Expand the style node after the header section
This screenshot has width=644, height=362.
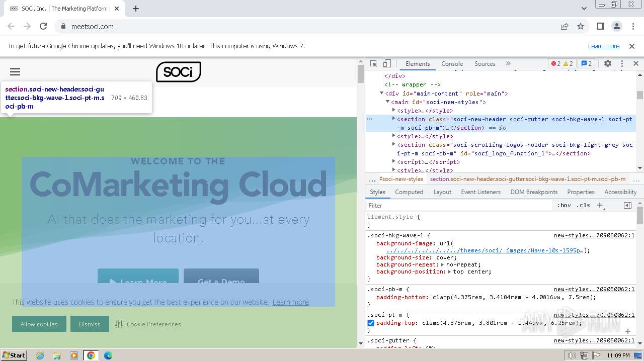[394, 136]
